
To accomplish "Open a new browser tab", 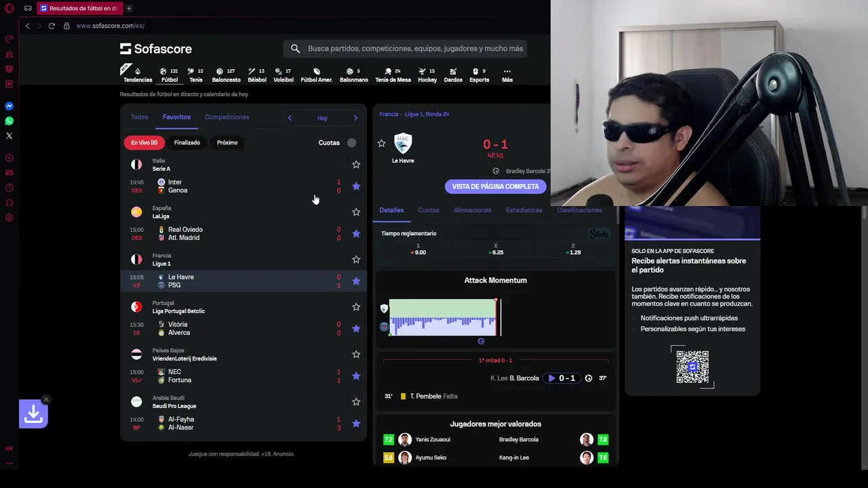I will pyautogui.click(x=129, y=8).
